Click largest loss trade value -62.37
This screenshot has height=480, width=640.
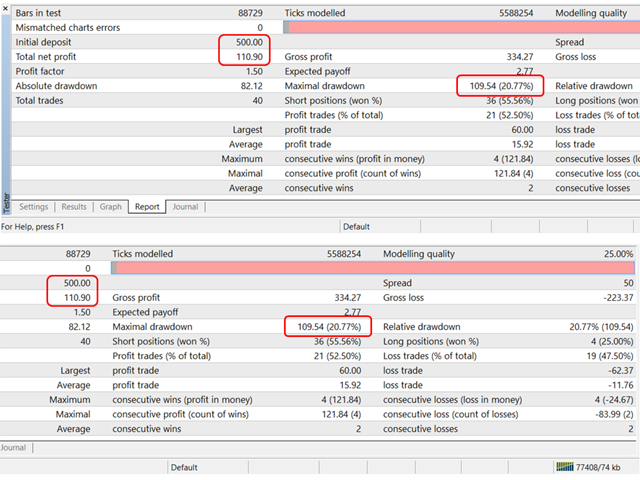(x=620, y=371)
